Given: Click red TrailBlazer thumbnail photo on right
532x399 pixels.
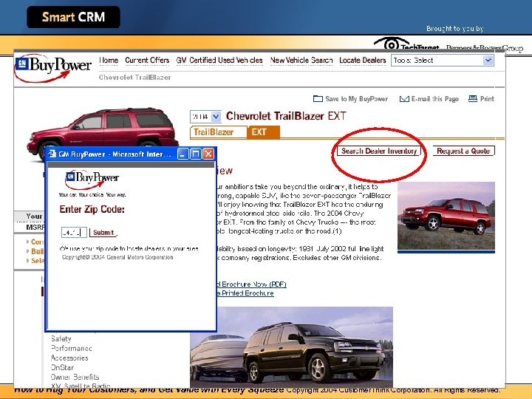Looking at the screenshot, I should pos(446,217).
